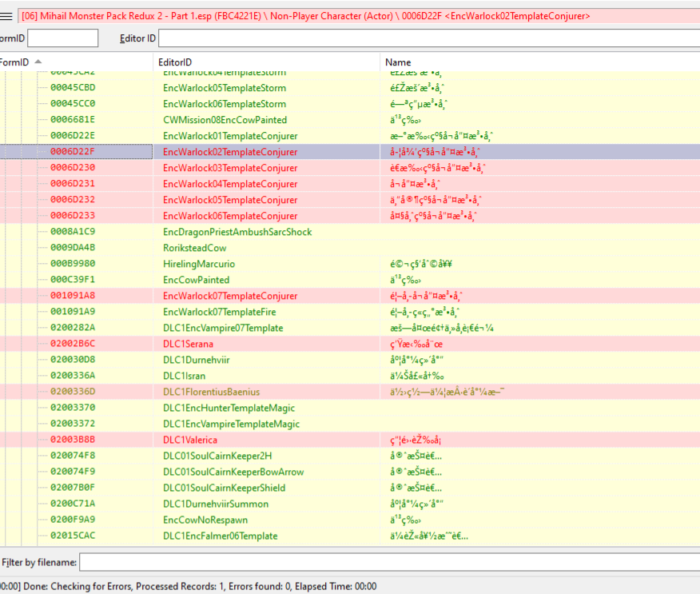This screenshot has width=700, height=594.
Task: Select row CWMission08EncCowPainted
Action: tap(350, 120)
